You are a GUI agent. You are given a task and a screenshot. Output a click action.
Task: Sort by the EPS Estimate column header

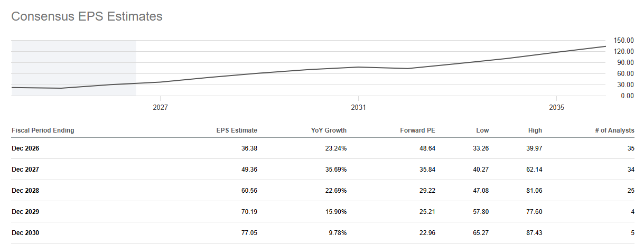(236, 130)
